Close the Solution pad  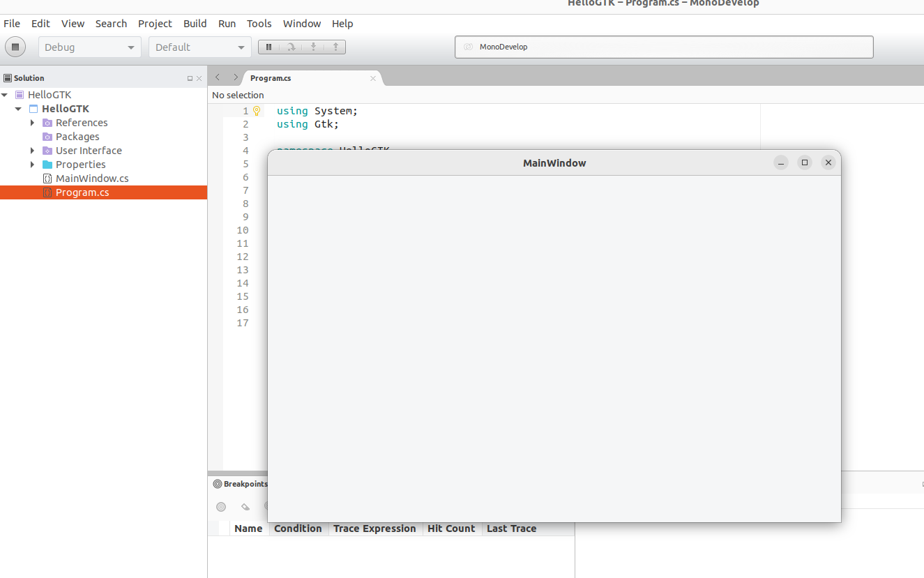(x=199, y=78)
